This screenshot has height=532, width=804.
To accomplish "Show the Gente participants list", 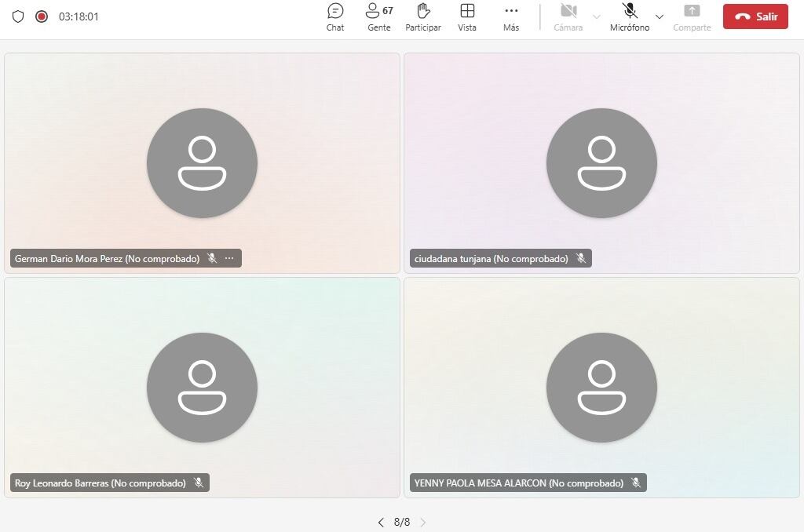I will (378, 16).
